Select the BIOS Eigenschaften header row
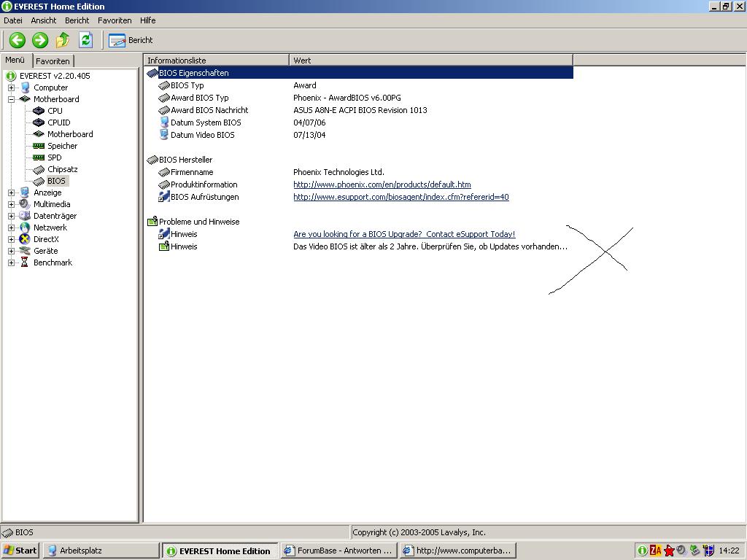 click(359, 73)
